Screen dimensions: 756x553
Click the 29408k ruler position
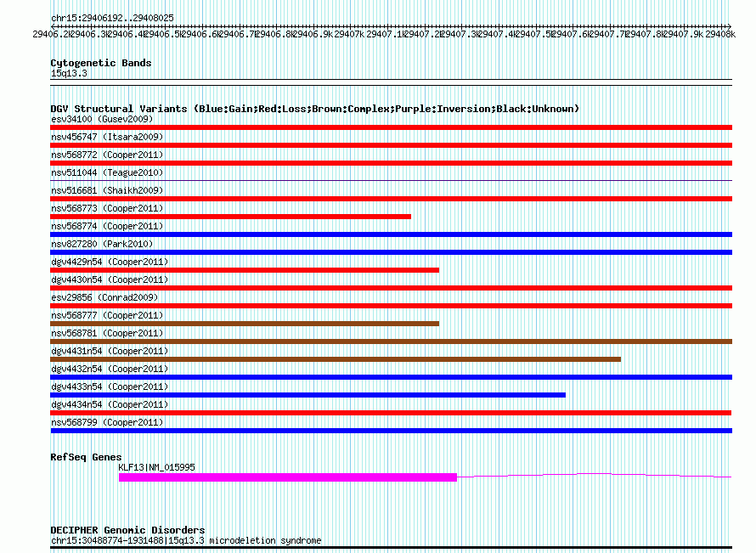point(720,34)
